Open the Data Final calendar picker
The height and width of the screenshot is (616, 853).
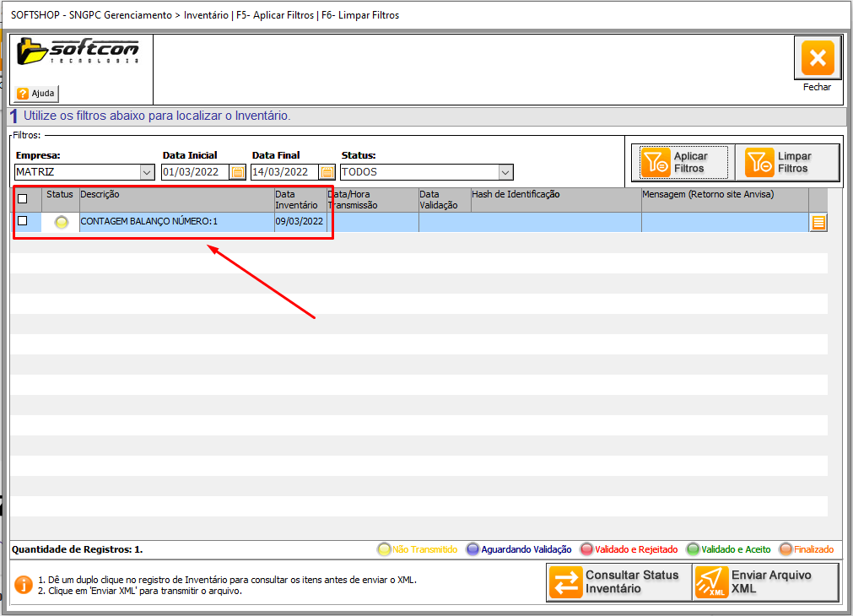click(327, 172)
